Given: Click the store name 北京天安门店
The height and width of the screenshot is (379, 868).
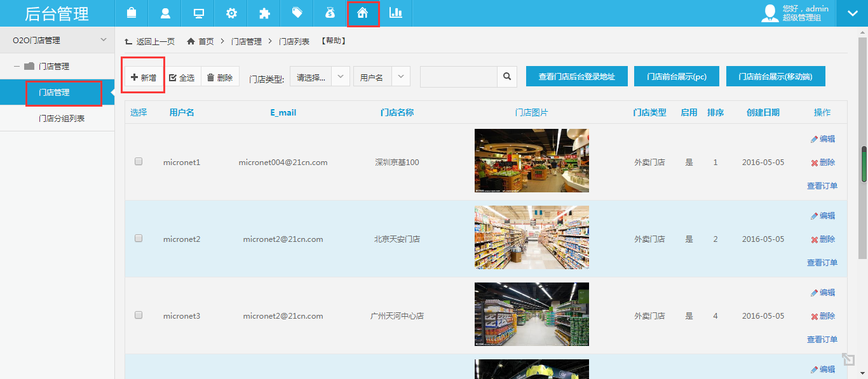Looking at the screenshot, I should pyautogui.click(x=397, y=239).
